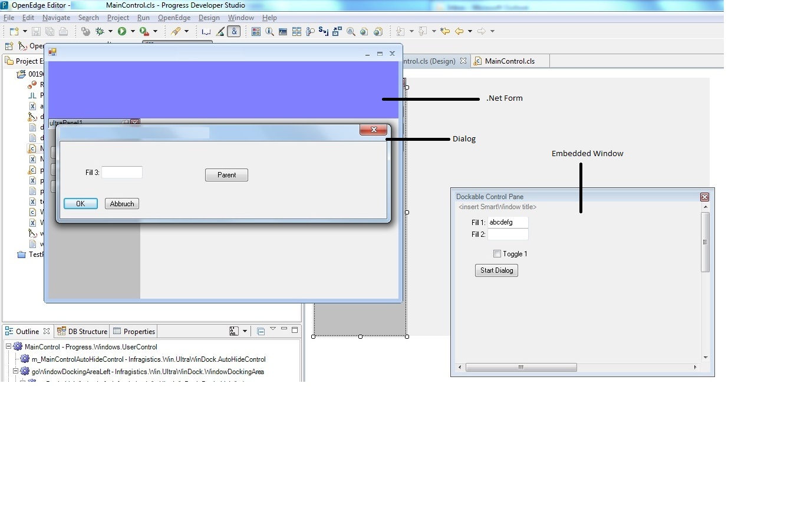Open the OpenEdge menu
Screen dimensions: 804x532
click(174, 18)
